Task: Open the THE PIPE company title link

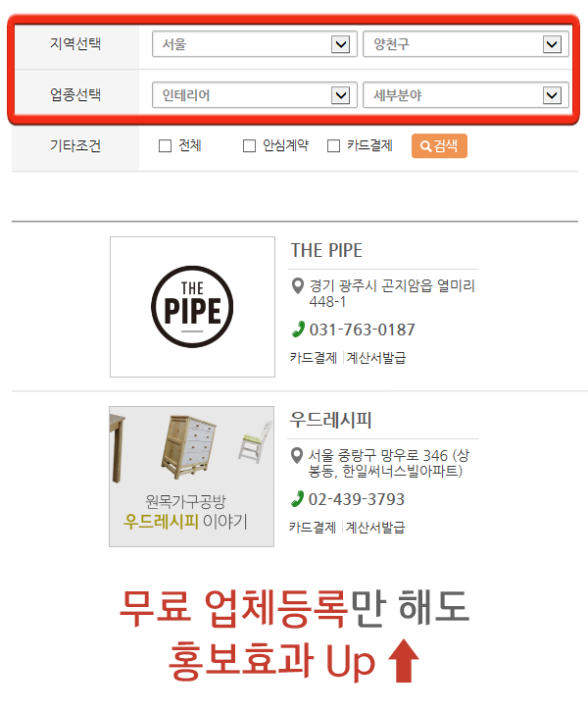Action: 326,250
